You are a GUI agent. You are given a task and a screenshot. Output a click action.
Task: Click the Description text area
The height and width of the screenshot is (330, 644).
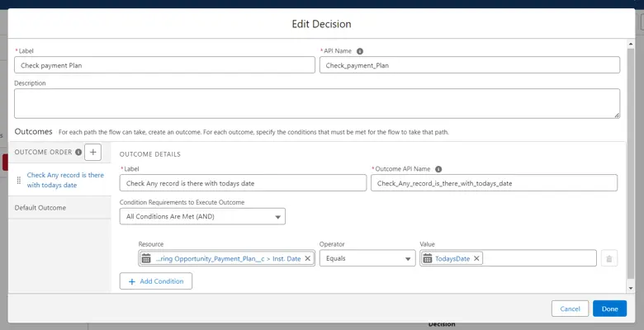pos(317,103)
